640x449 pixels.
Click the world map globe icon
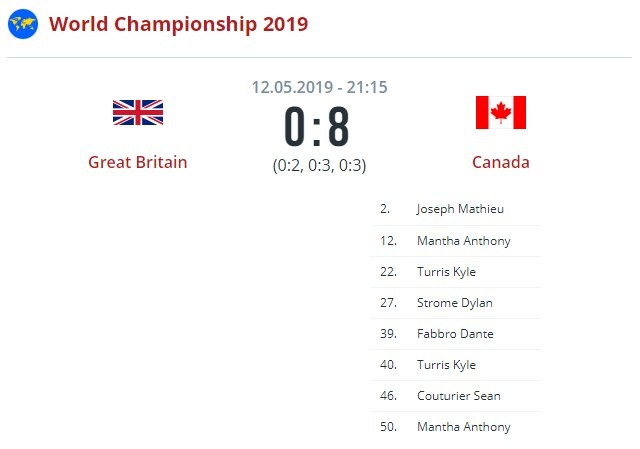(x=23, y=24)
